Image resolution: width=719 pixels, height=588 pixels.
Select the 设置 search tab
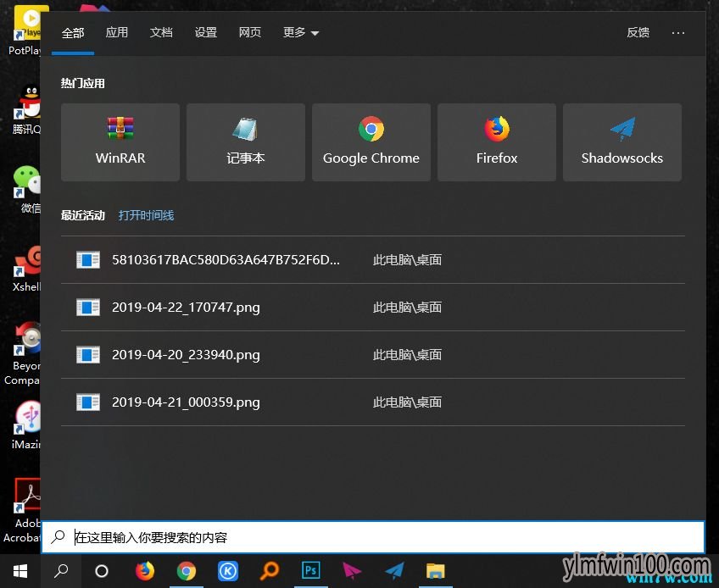(x=206, y=32)
